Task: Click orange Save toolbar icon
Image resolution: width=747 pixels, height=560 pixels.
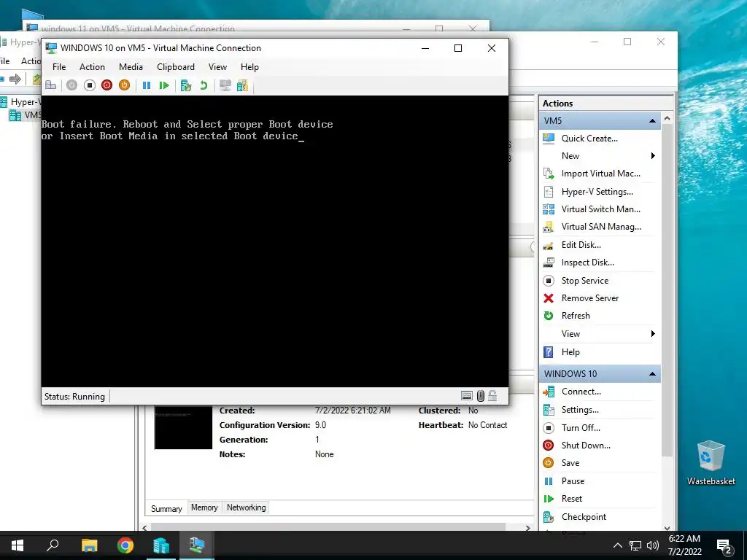Action: [124, 85]
